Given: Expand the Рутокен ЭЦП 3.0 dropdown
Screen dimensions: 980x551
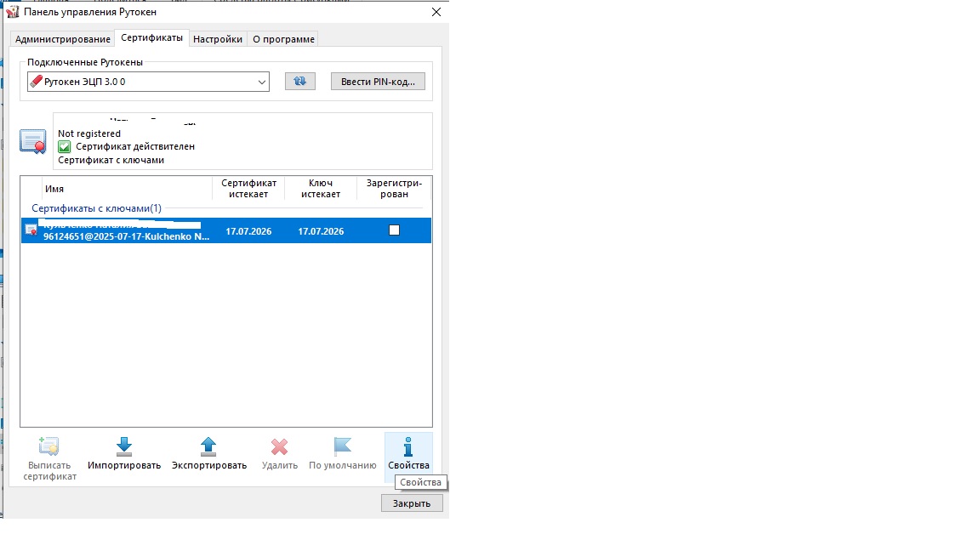Looking at the screenshot, I should pyautogui.click(x=148, y=82).
